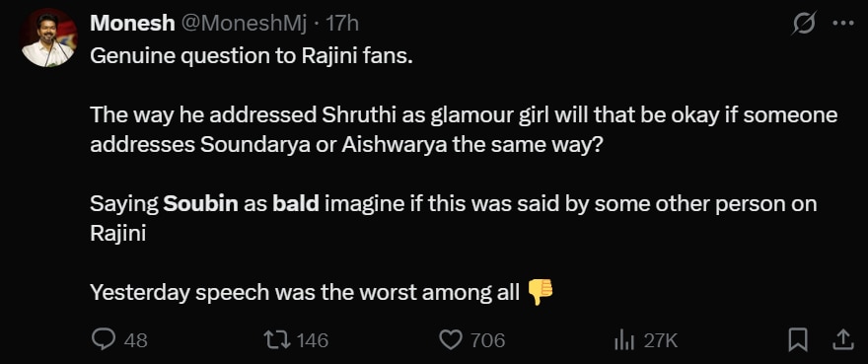Viewport: 868px width, 364px height.
Task: Click the 48 replies count
Action: point(136,340)
